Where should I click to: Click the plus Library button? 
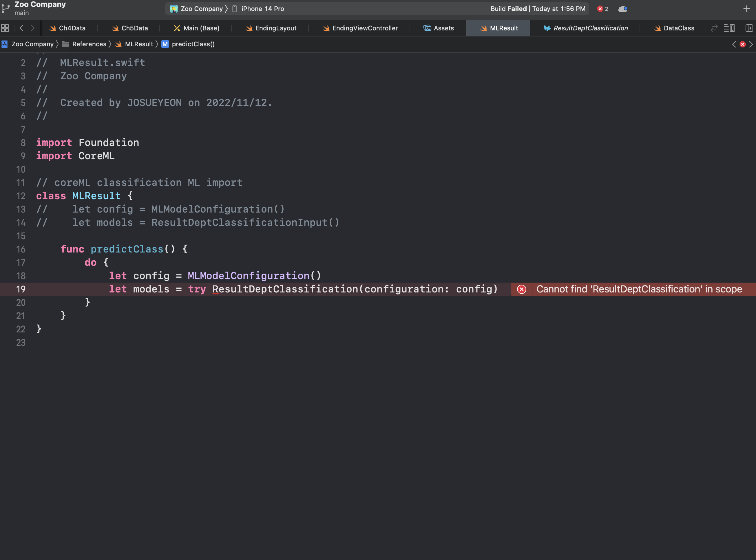click(x=746, y=9)
